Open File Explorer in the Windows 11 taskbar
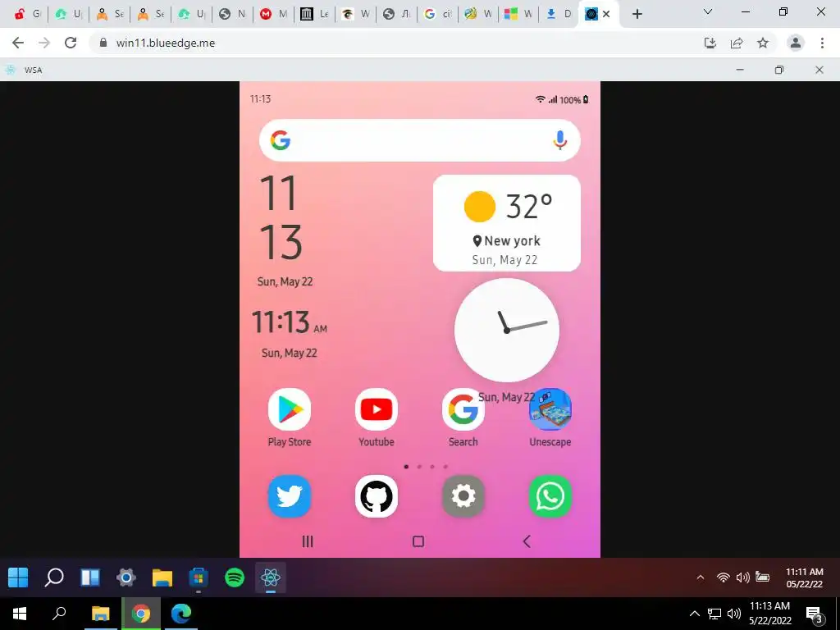840x630 pixels. tap(162, 577)
